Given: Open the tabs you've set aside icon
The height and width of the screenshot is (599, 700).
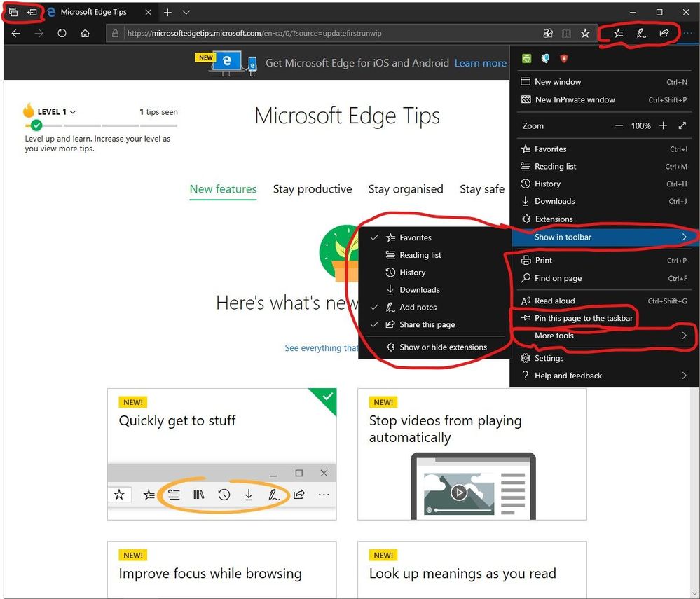Looking at the screenshot, I should [x=13, y=12].
